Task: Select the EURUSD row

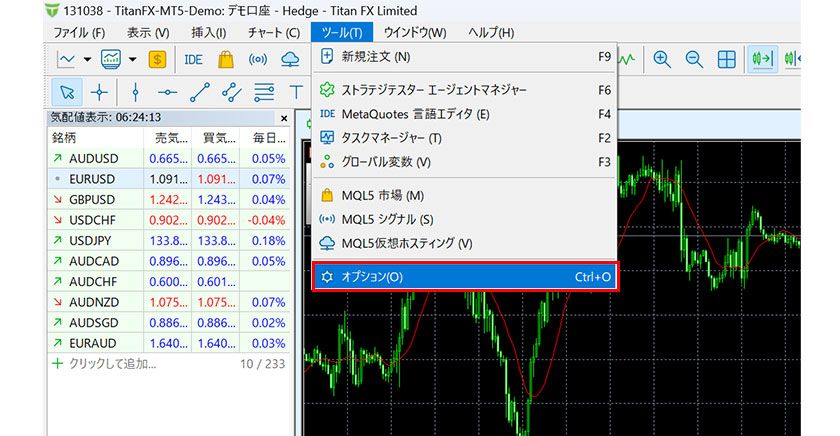Action: click(169, 179)
